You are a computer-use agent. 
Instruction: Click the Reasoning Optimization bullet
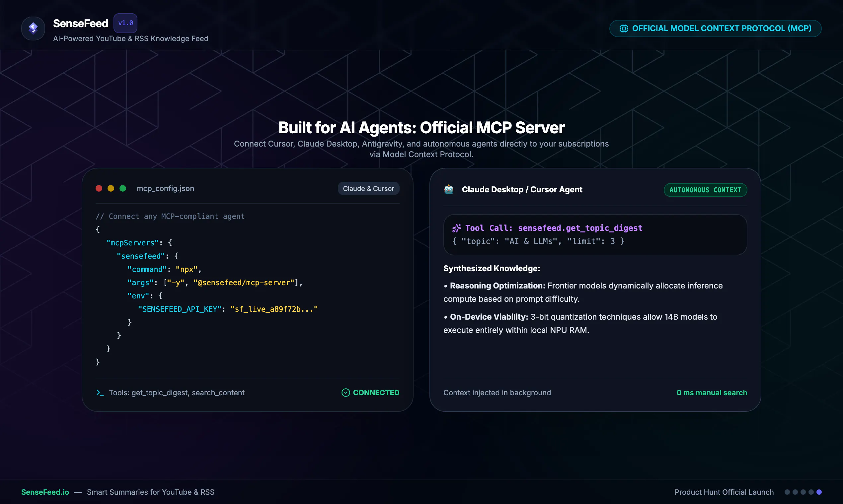[x=583, y=292]
